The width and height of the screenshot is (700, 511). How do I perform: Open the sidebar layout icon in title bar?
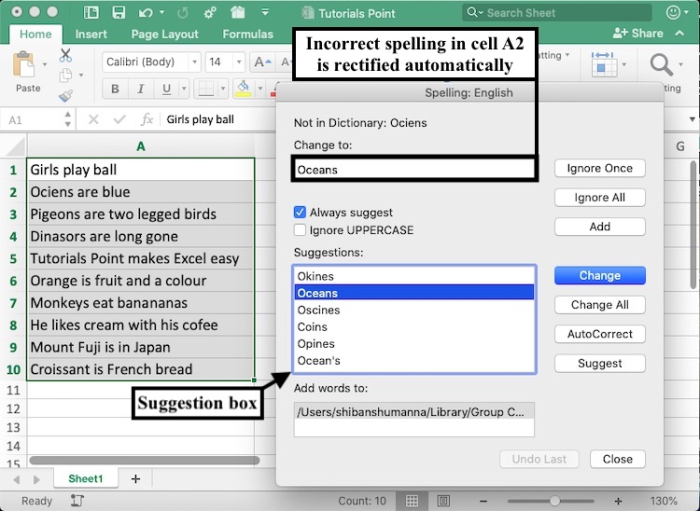point(91,12)
